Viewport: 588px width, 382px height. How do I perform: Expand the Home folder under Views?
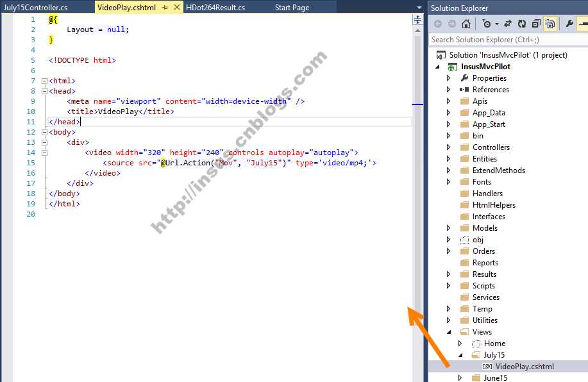(460, 344)
